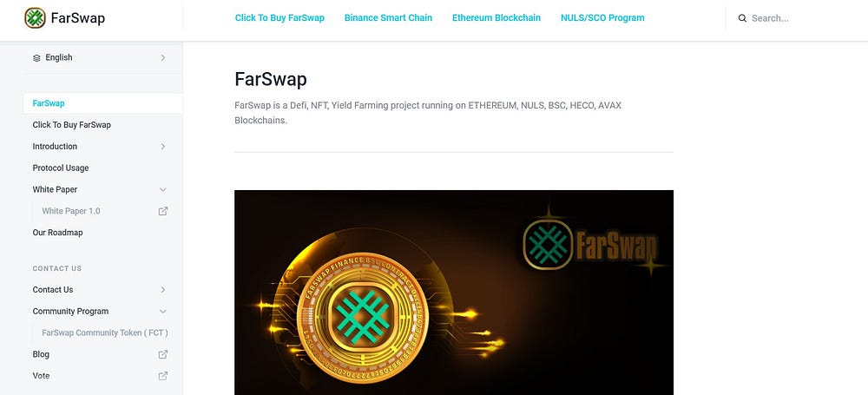Click the FarSwap logo in banner image
The image size is (868, 395).
pyautogui.click(x=590, y=244)
